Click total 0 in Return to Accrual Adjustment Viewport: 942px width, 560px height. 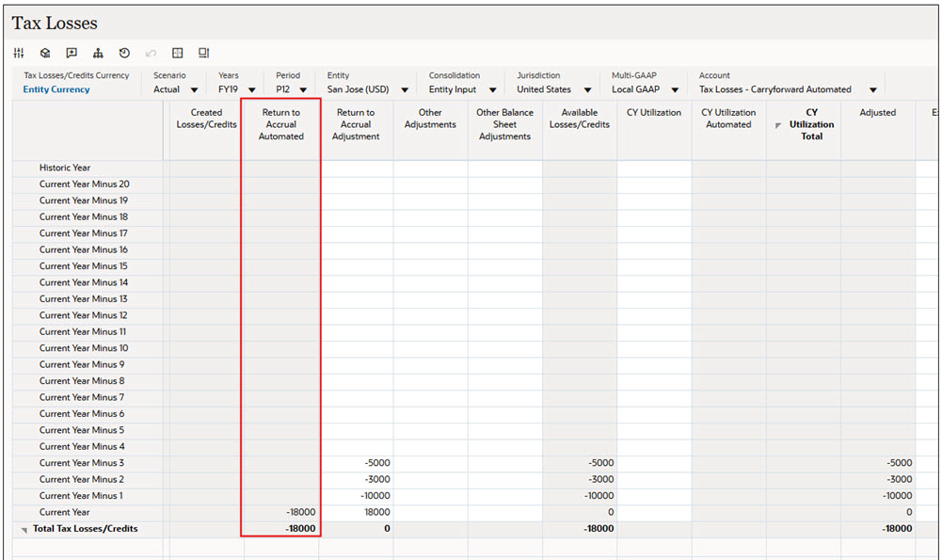(387, 529)
